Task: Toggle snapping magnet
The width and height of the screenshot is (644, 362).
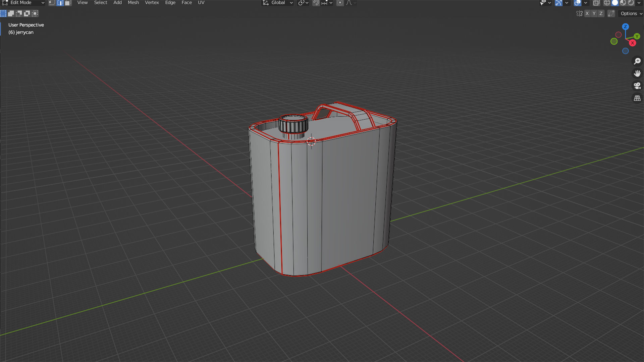Action: click(316, 3)
